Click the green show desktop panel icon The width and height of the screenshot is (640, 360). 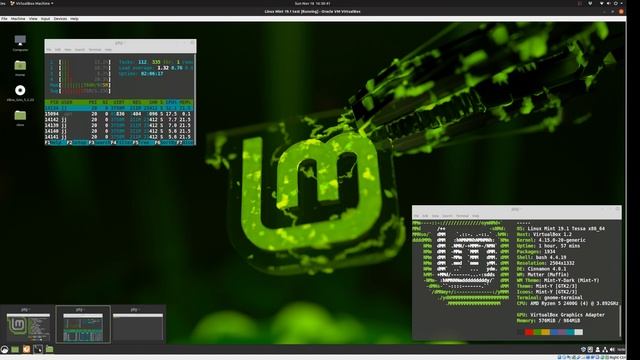(x=15, y=349)
